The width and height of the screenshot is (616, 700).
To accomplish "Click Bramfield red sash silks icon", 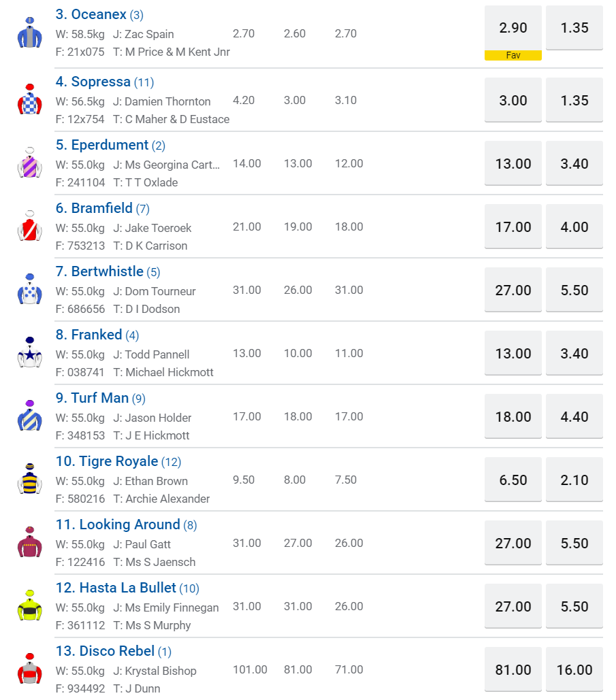I will coord(29,227).
